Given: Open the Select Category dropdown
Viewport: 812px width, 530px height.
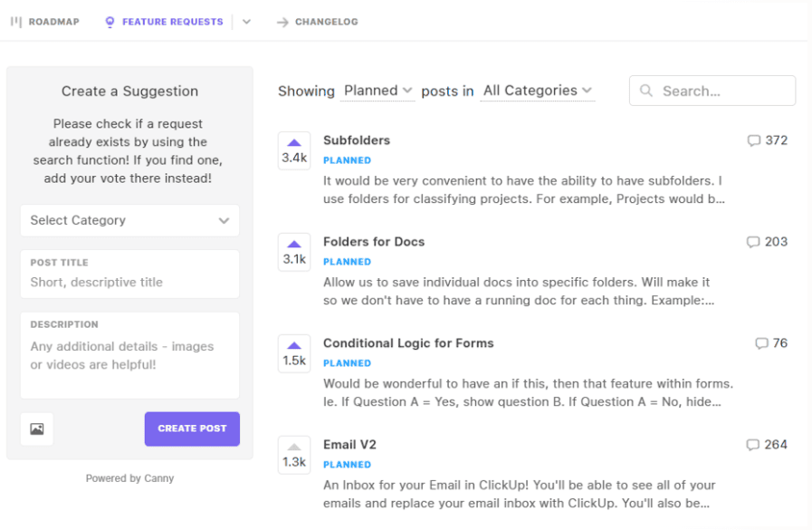Looking at the screenshot, I should click(129, 220).
